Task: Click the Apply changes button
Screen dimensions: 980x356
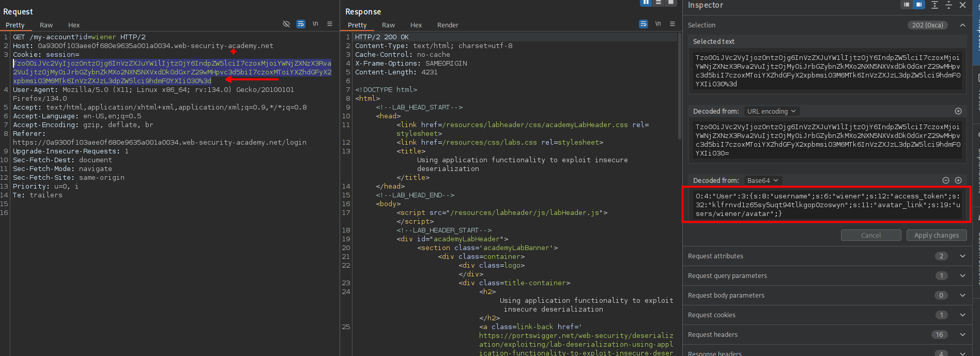Action: tap(936, 235)
